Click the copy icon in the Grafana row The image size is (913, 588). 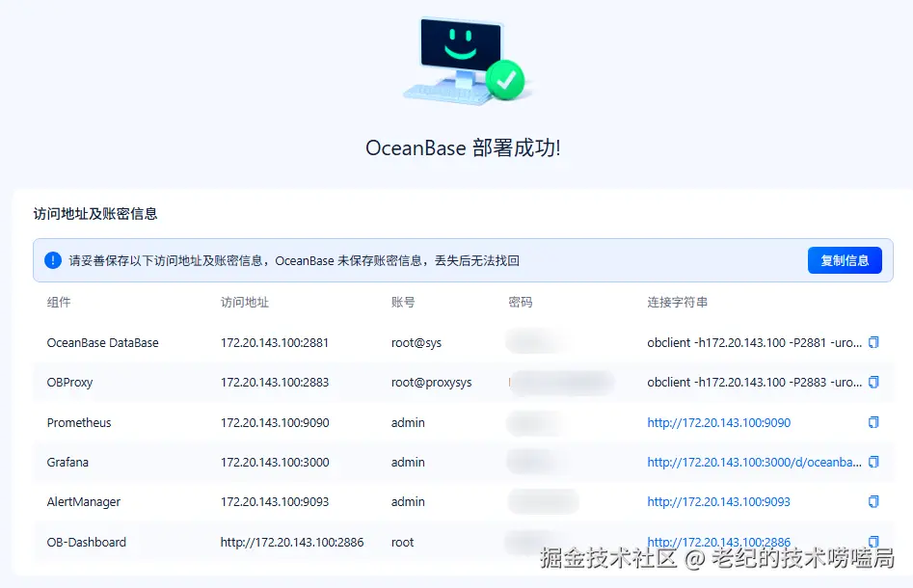(873, 462)
